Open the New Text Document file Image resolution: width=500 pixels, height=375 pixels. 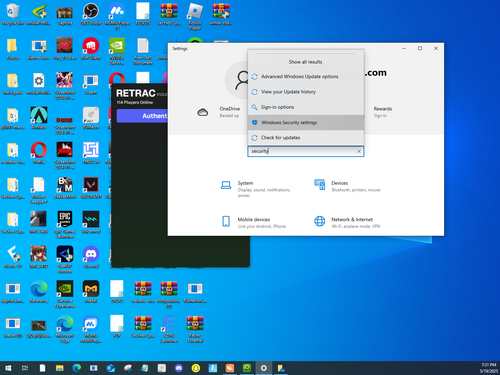[x=143, y=51]
